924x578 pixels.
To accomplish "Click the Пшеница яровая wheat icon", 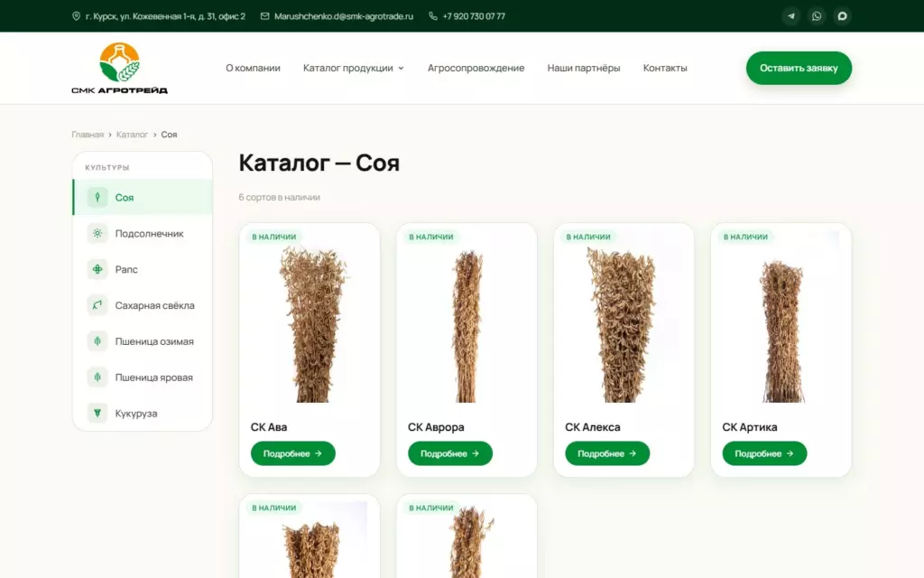I will [x=97, y=377].
